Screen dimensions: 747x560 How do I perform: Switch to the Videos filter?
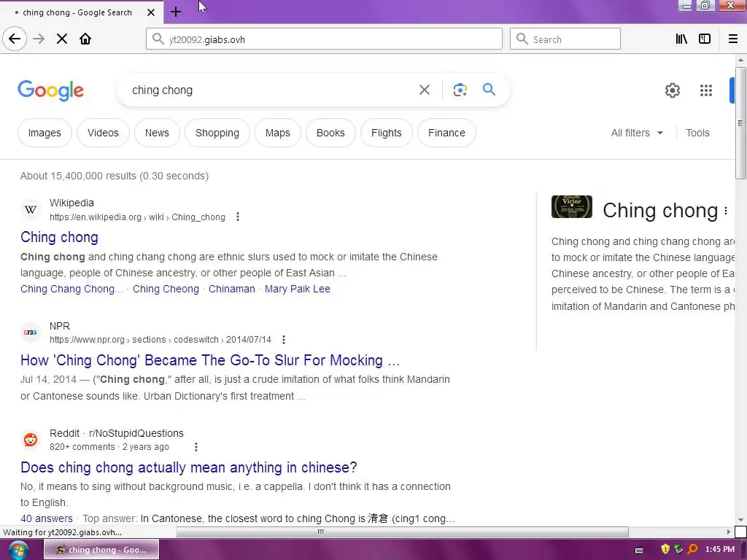[x=103, y=133]
